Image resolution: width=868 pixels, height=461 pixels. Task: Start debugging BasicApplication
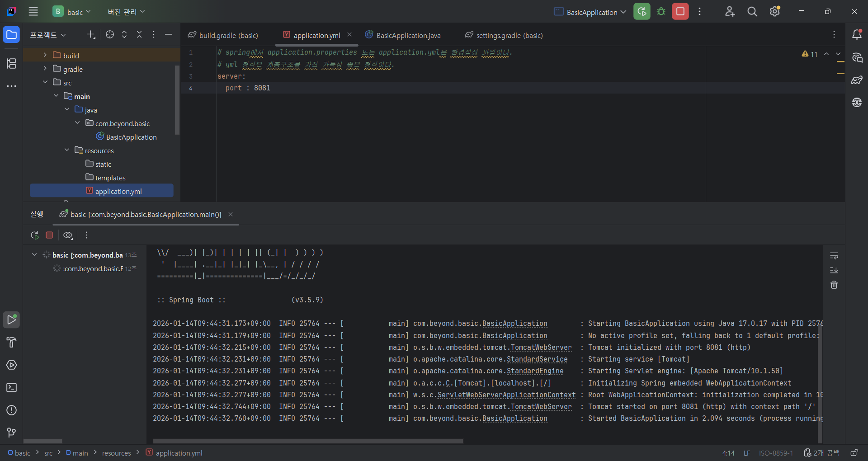click(x=661, y=12)
